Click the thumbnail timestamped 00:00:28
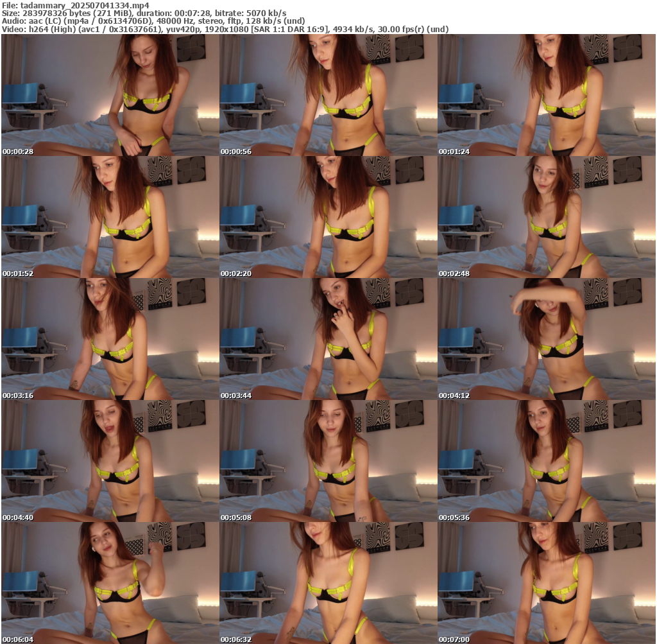The width and height of the screenshot is (657, 644). [x=110, y=95]
